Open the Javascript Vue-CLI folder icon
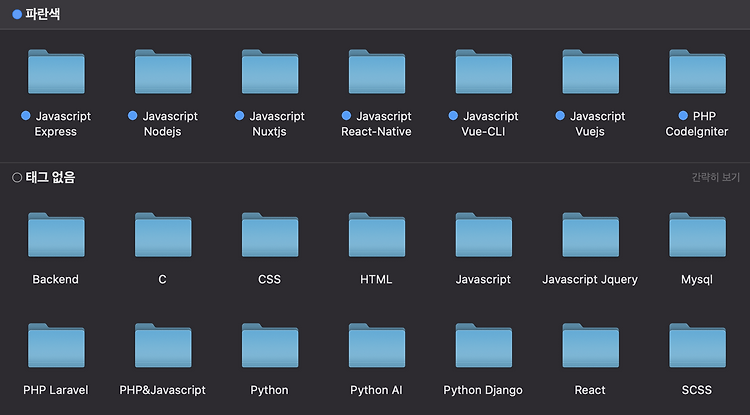The width and height of the screenshot is (750, 415). tap(483, 72)
